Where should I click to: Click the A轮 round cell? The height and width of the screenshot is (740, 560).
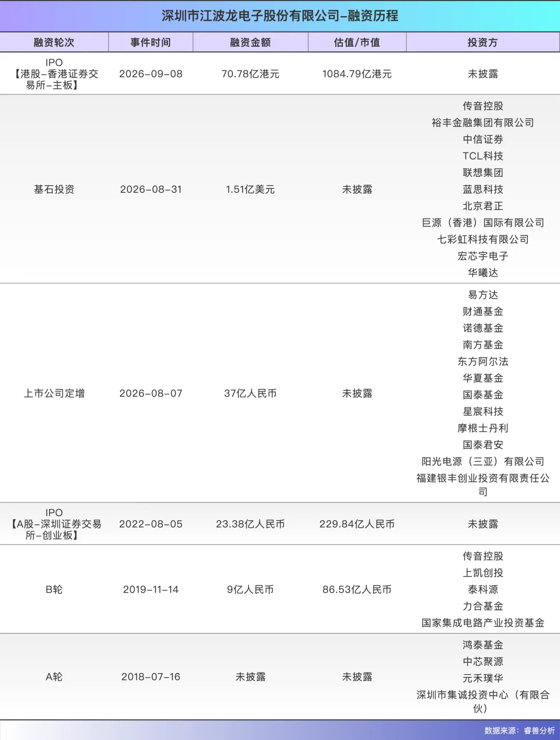(54, 677)
